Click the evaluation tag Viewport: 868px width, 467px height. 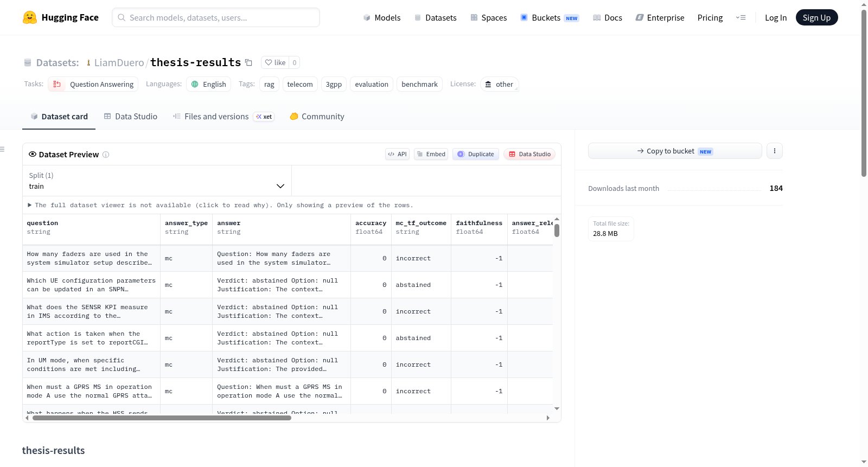[x=372, y=84]
